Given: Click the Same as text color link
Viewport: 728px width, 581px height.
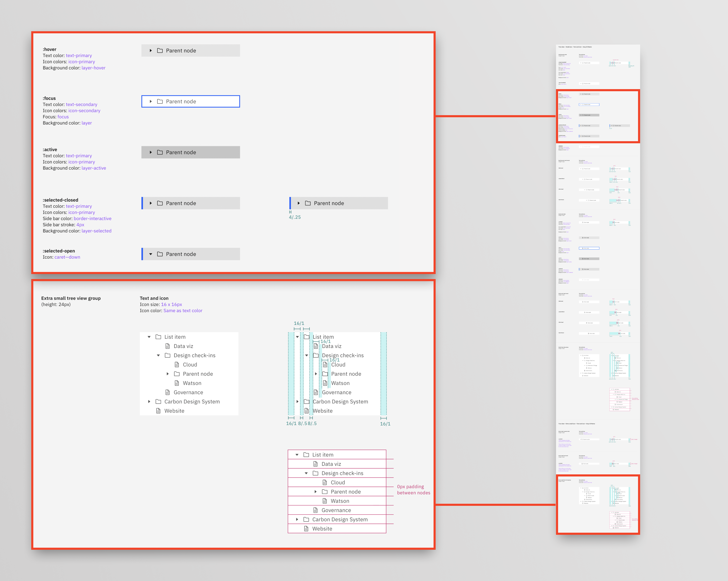Looking at the screenshot, I should tap(183, 310).
